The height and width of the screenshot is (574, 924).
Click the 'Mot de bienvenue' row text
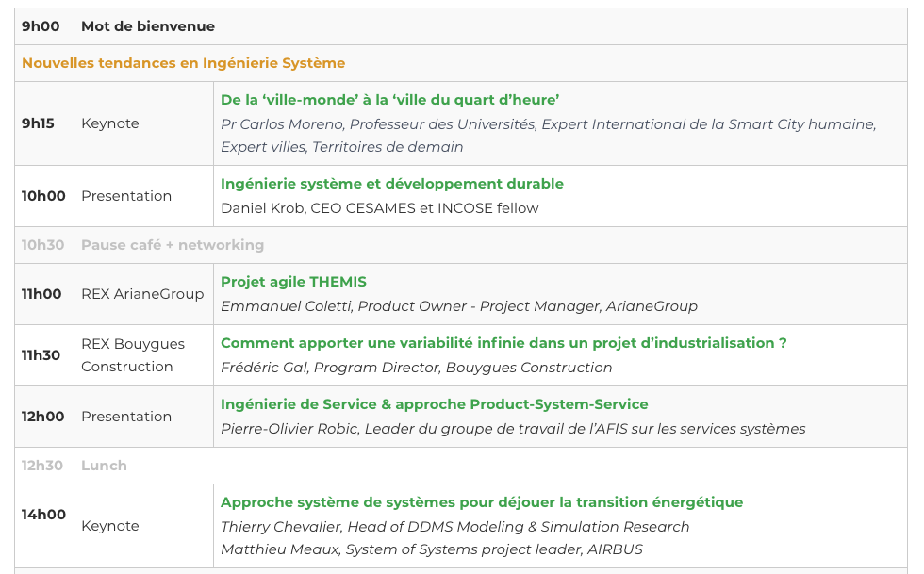tap(148, 26)
